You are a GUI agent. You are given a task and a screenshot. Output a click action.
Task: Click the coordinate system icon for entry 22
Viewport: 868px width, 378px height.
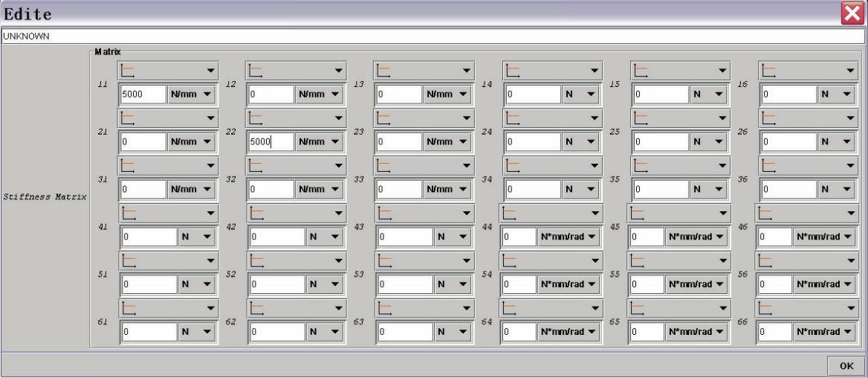tap(256, 118)
